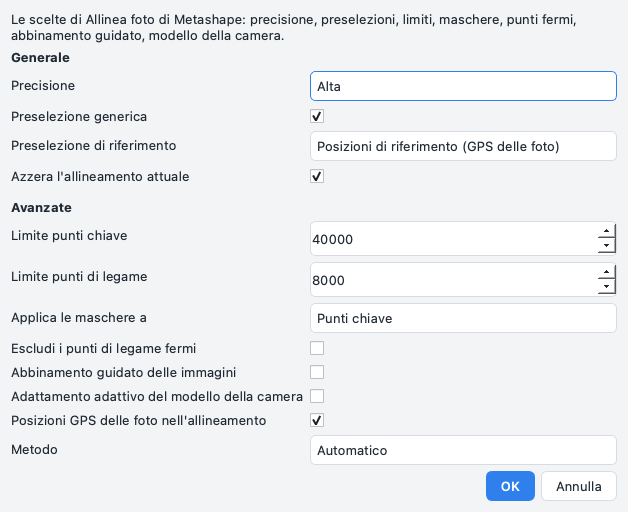
Task: Increase Limite punti chiave with up arrow
Action: click(606, 231)
